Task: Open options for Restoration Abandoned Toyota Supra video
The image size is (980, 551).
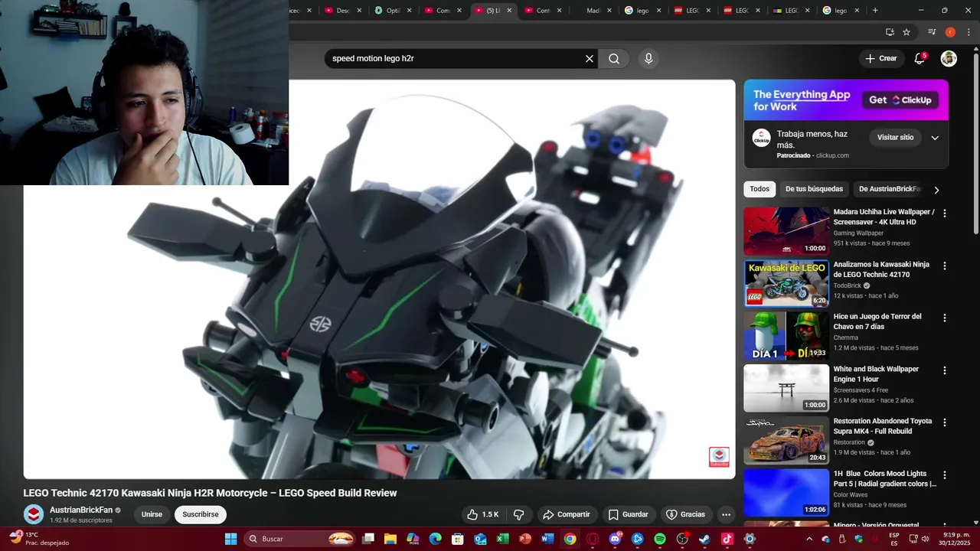Action: coord(944,422)
